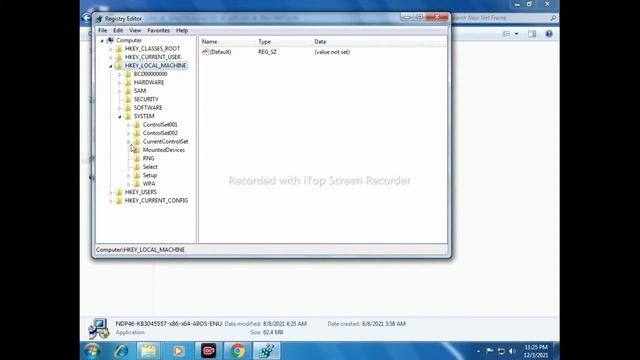Collapse the SYSTEM key

point(120,116)
